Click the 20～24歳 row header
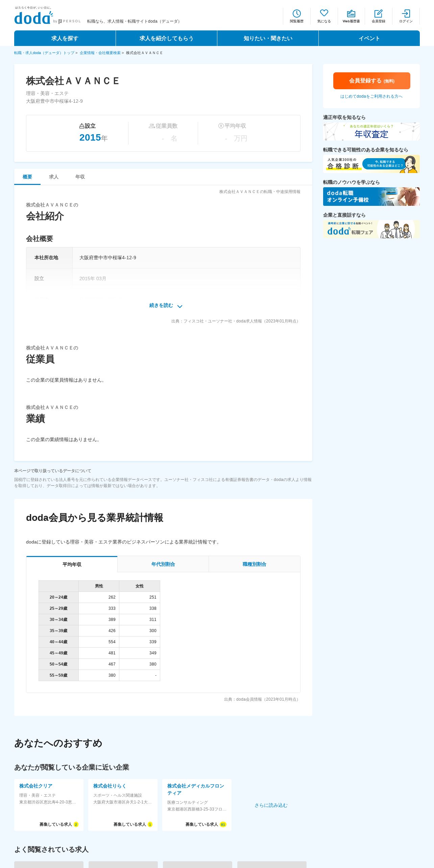Screen dimensions: 434x868 [58, 597]
